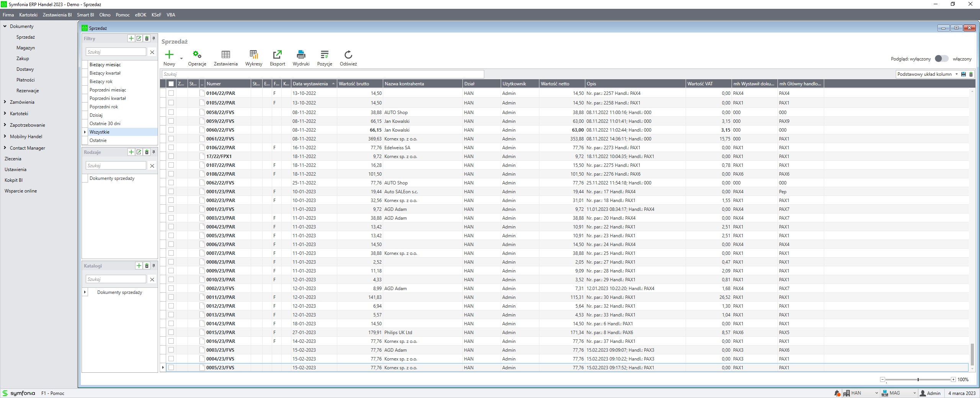Open the KSeF menu
The height and width of the screenshot is (398, 980).
pos(156,15)
